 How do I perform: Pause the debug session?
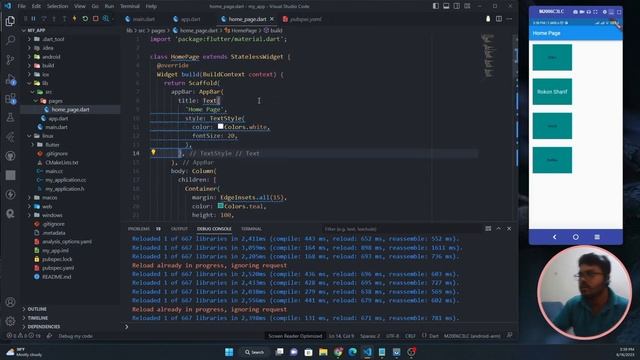[x=33, y=19]
